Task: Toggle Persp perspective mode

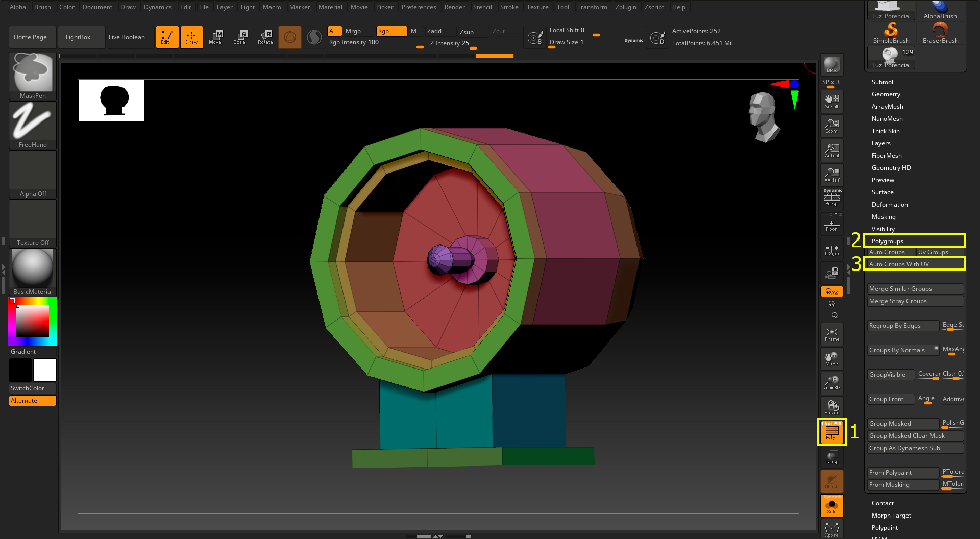Action: [831, 198]
